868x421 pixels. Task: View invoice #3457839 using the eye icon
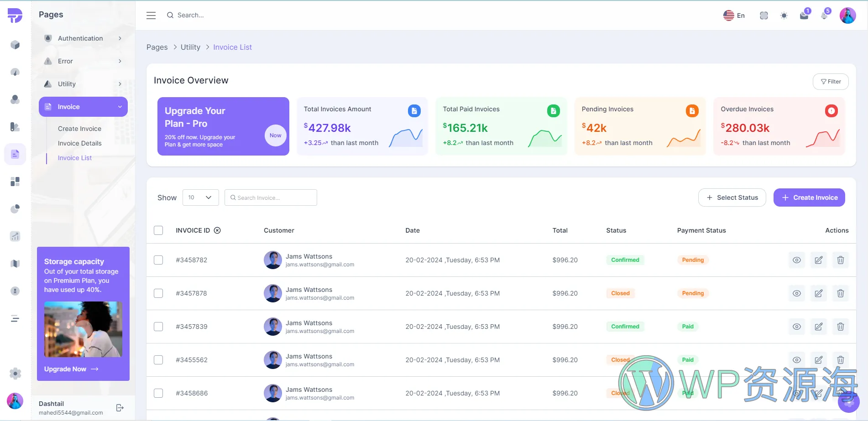797,327
